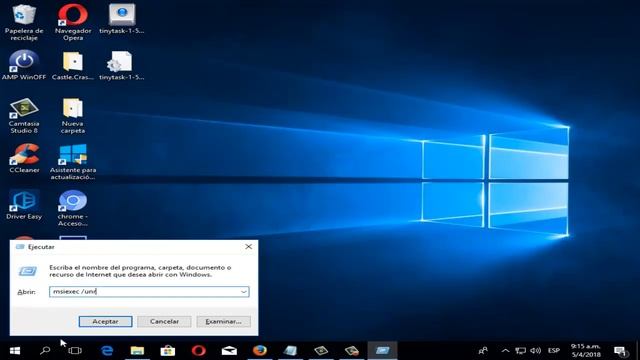The width and height of the screenshot is (640, 360).
Task: Select the Castle.Cras... folder icon
Action: tap(73, 65)
